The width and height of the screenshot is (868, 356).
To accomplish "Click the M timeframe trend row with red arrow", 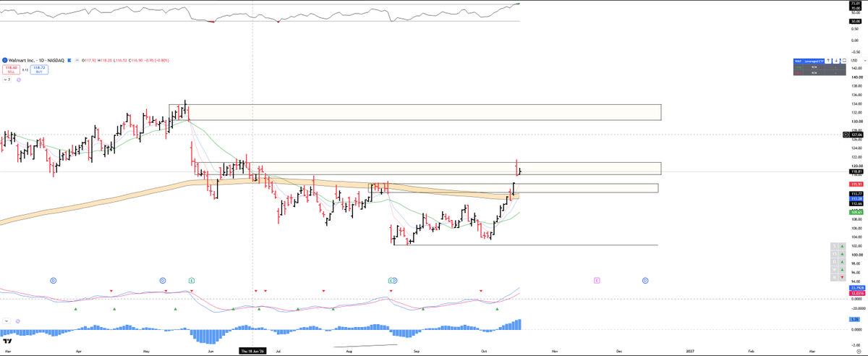I will (x=838, y=277).
